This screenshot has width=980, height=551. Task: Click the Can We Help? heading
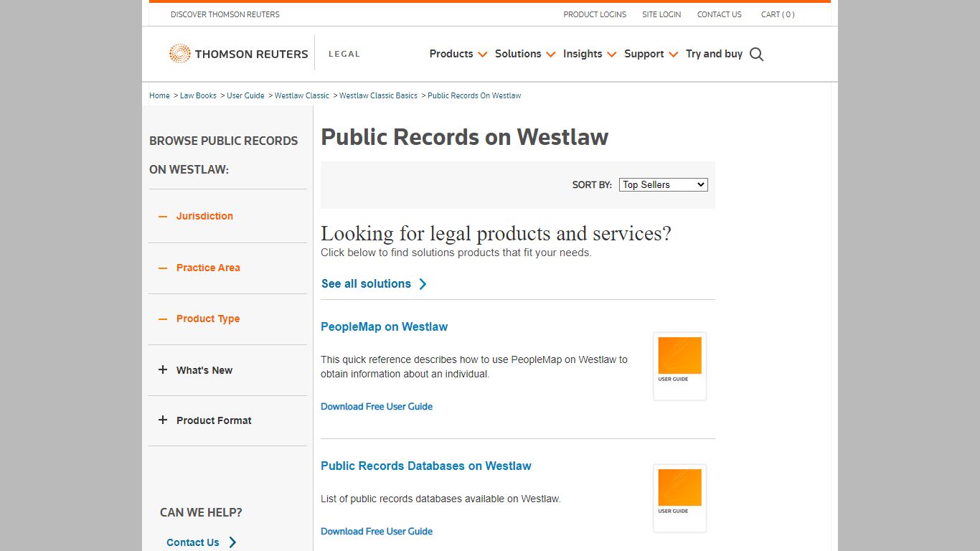coord(201,512)
